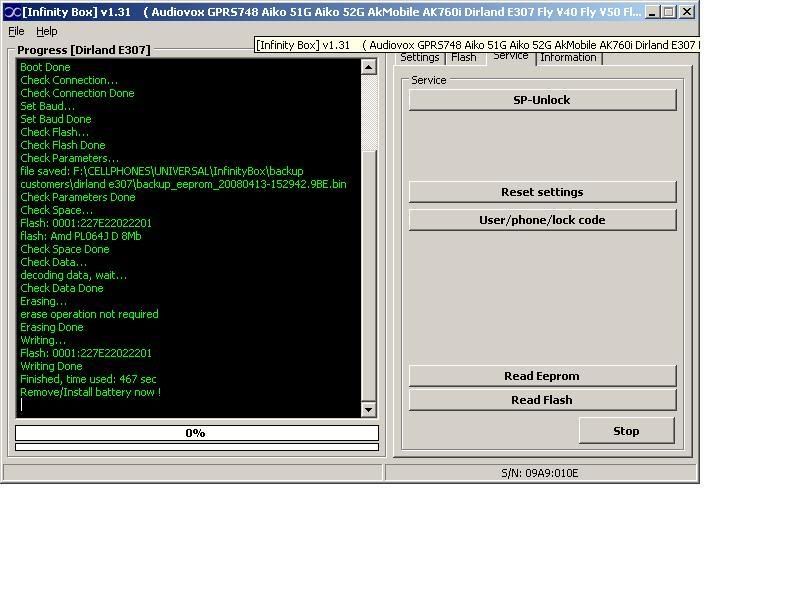The height and width of the screenshot is (600, 800).
Task: Click the 'Check Flash Done' log line
Action: pyautogui.click(x=63, y=145)
